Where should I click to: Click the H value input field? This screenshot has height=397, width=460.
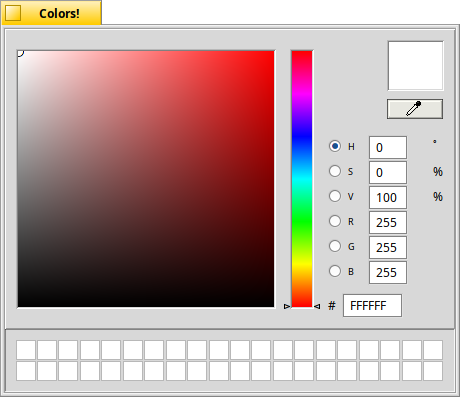point(388,147)
